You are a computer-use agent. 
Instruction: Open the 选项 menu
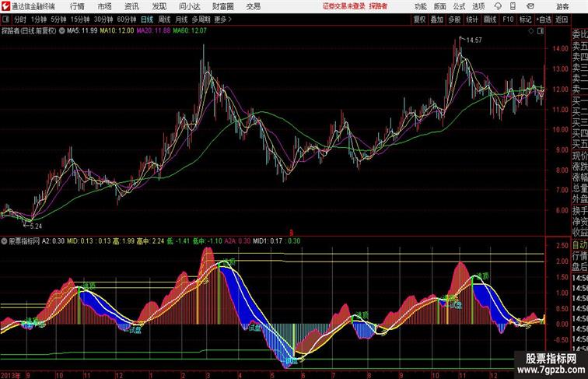point(478,6)
